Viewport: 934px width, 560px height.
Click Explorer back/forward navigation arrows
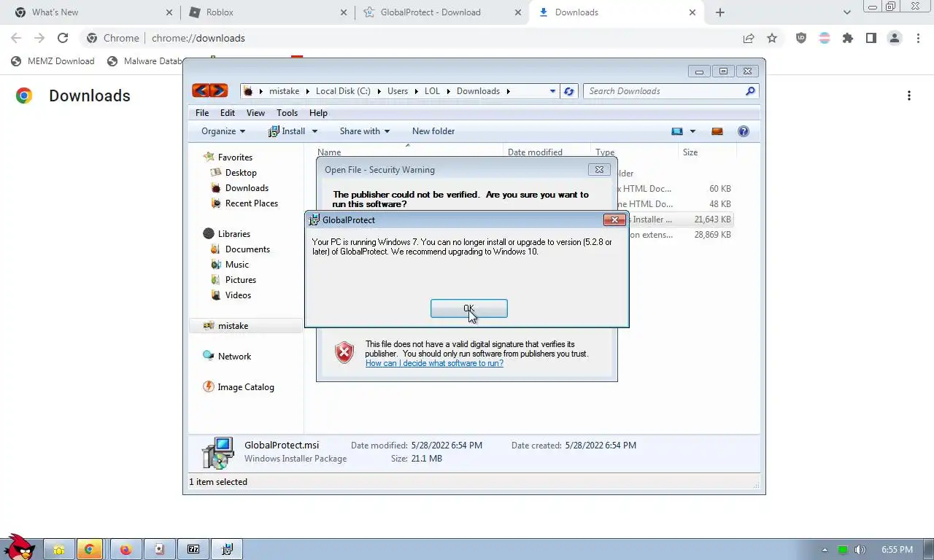coord(210,90)
